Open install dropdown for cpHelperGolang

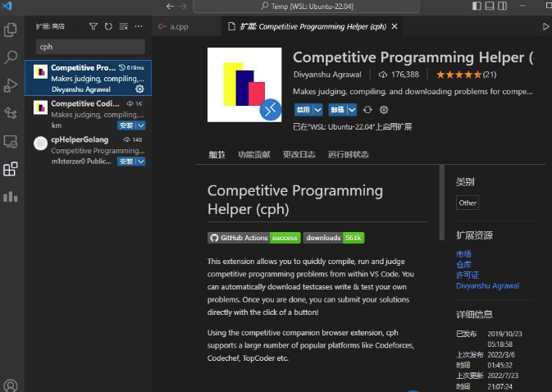[x=141, y=162]
